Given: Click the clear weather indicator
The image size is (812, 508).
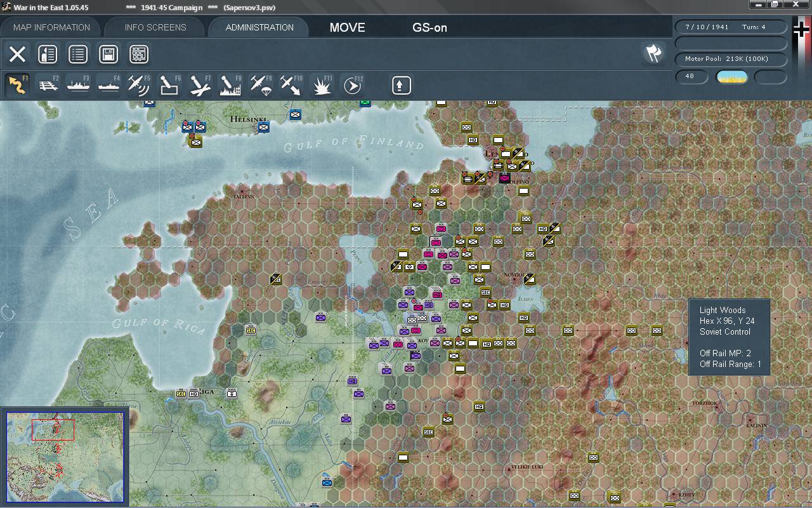Looking at the screenshot, I should coord(732,77).
